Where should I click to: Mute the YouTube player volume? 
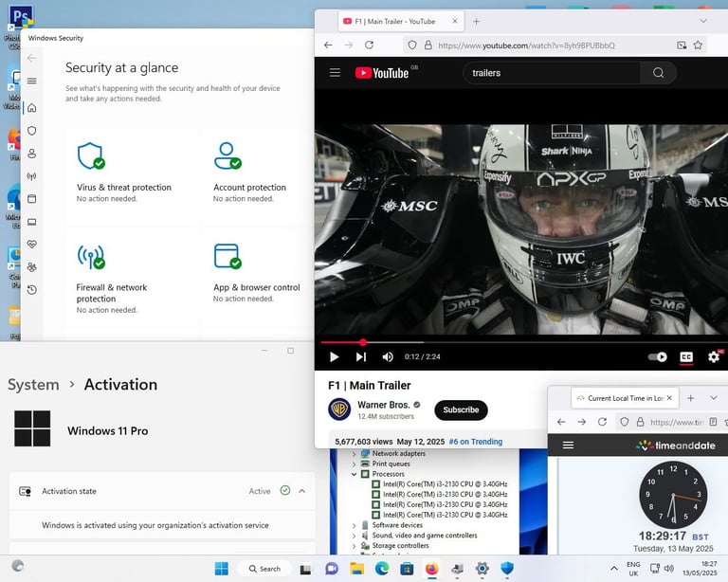tap(387, 356)
